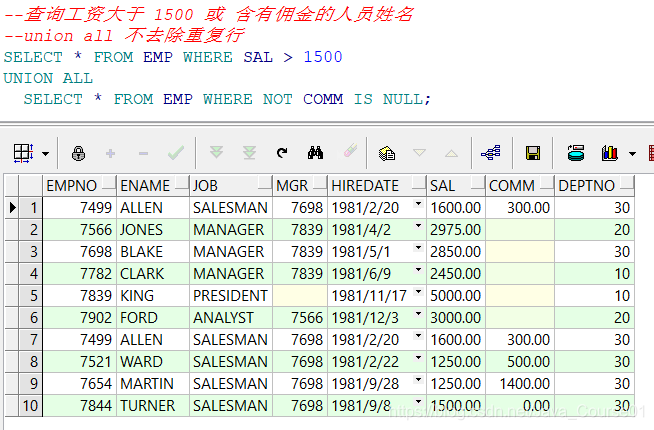The image size is (654, 430).
Task: Click the linked query tree icon
Action: tap(491, 153)
